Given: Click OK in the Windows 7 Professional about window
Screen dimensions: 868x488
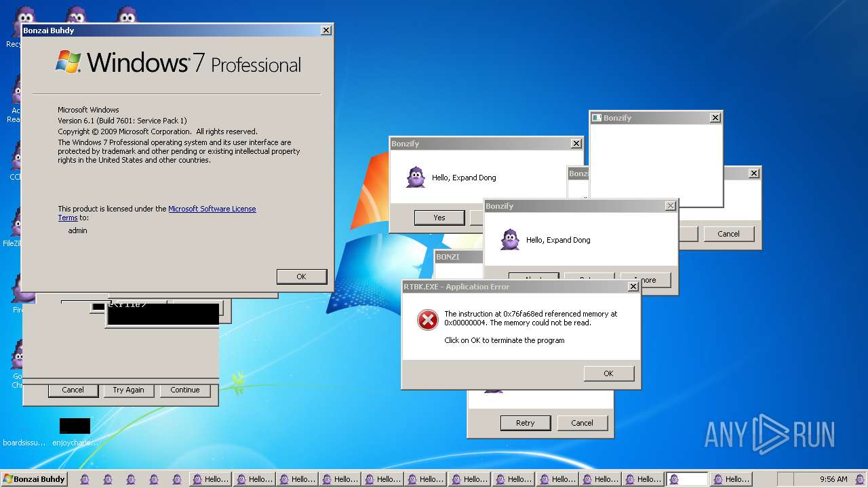Looking at the screenshot, I should 302,277.
